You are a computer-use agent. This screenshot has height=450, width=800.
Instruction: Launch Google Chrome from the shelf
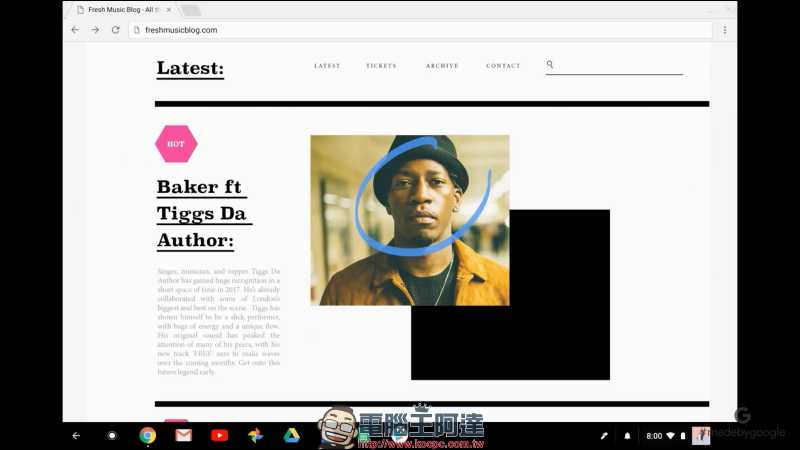[x=148, y=436]
